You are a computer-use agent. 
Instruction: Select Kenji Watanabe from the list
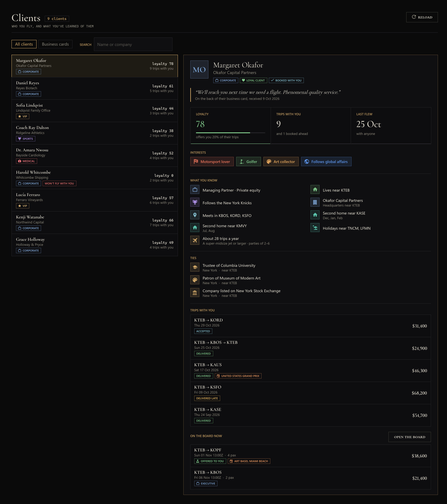[95, 222]
